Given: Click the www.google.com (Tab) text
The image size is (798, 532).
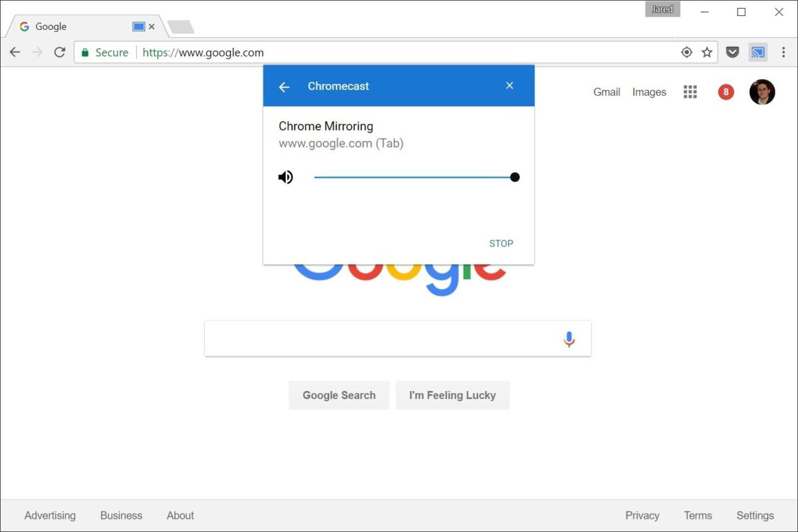Looking at the screenshot, I should (341, 143).
